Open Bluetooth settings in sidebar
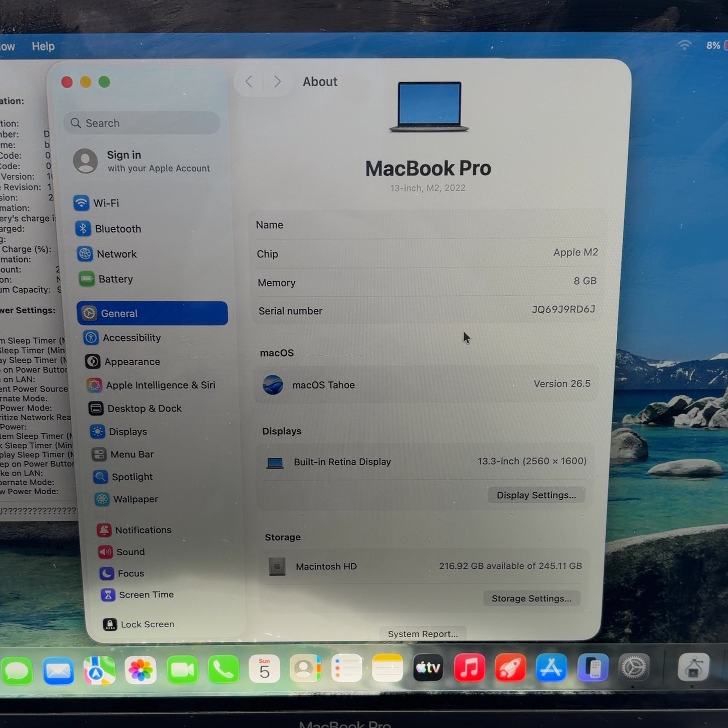Viewport: 728px width, 728px height. pos(108,229)
